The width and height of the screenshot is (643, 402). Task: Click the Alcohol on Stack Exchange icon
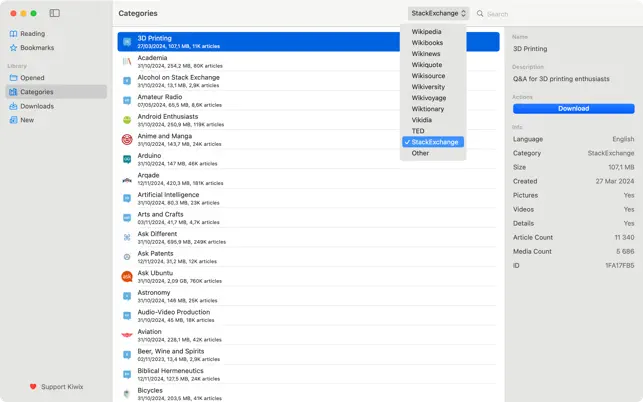click(x=127, y=81)
